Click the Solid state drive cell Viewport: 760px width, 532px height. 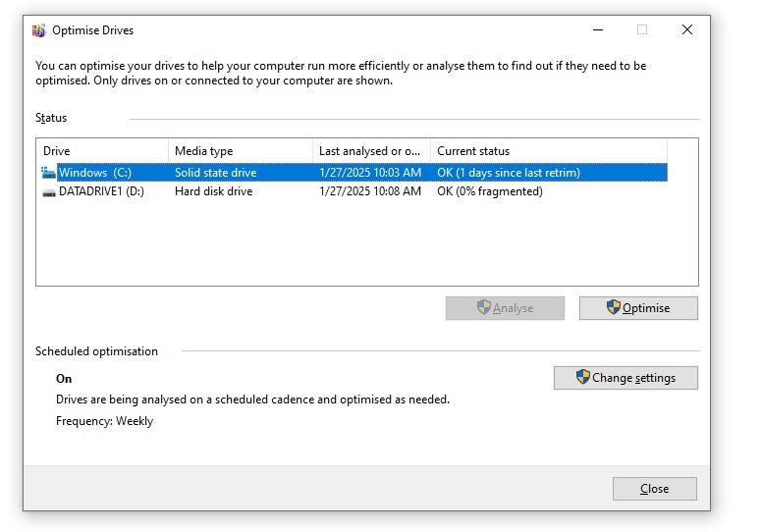216,173
